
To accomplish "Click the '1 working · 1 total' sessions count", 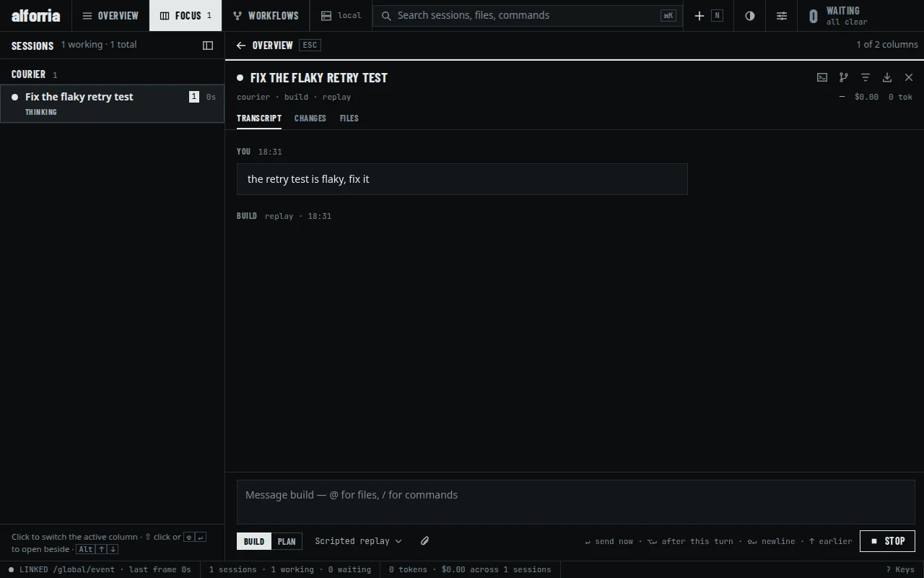I will (99, 45).
